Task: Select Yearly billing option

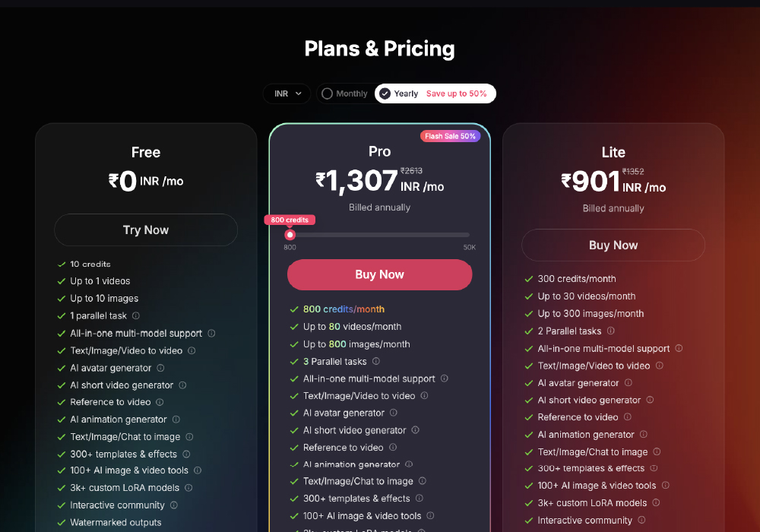Action: click(x=398, y=93)
